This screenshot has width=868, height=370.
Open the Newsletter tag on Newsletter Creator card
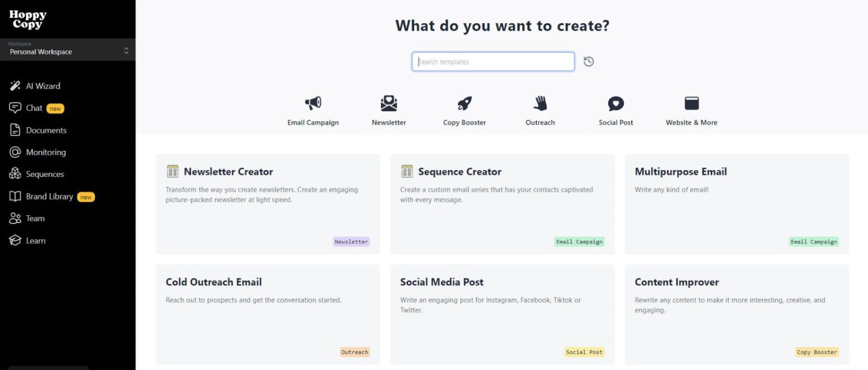(x=351, y=241)
